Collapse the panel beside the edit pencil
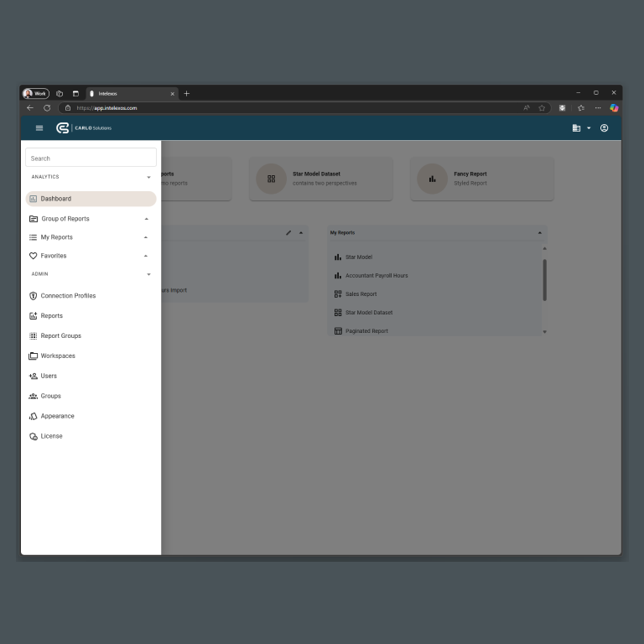The width and height of the screenshot is (644, 644). click(301, 233)
